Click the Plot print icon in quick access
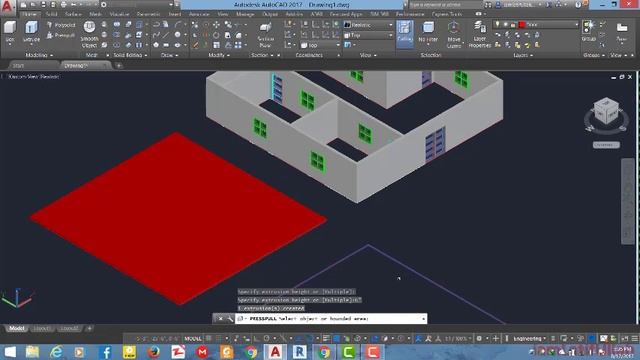Image resolution: width=640 pixels, height=360 pixels. coord(63,4)
